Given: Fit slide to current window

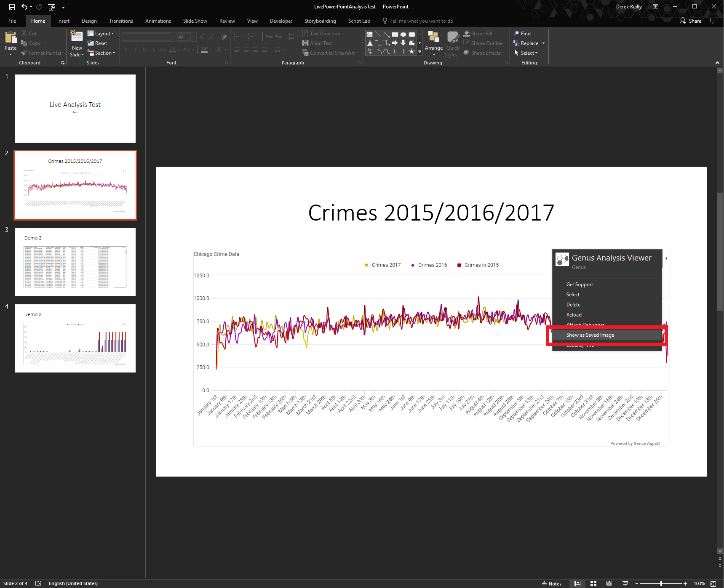Looking at the screenshot, I should 713,583.
